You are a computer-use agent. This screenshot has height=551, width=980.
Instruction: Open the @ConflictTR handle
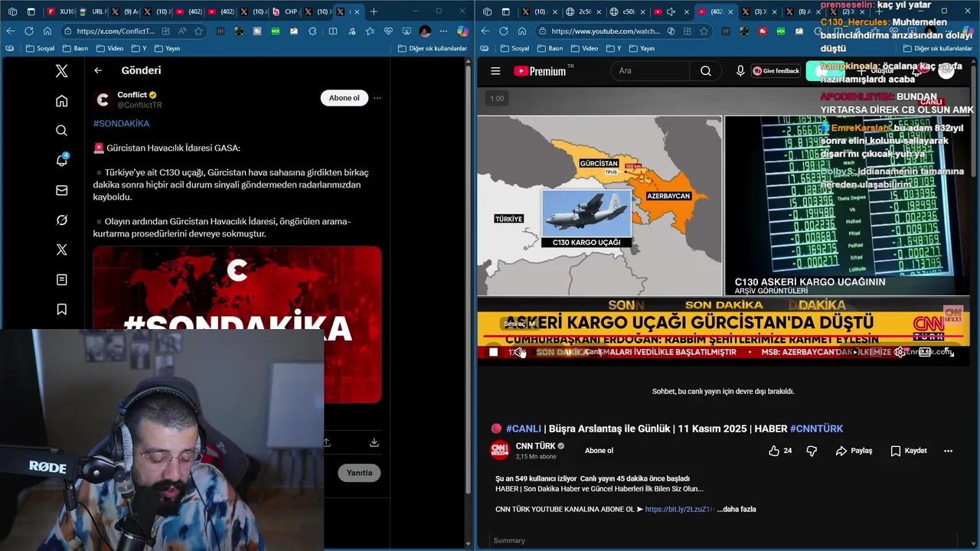point(139,105)
